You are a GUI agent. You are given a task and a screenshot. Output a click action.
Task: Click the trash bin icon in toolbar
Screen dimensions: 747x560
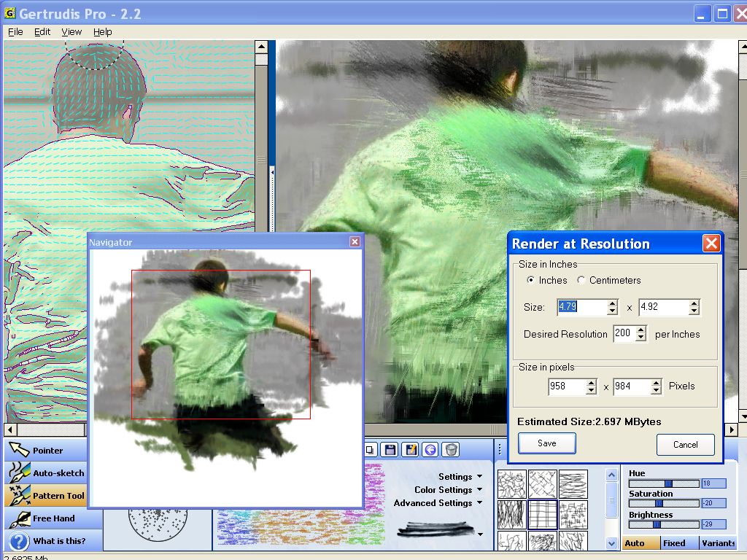point(452,450)
